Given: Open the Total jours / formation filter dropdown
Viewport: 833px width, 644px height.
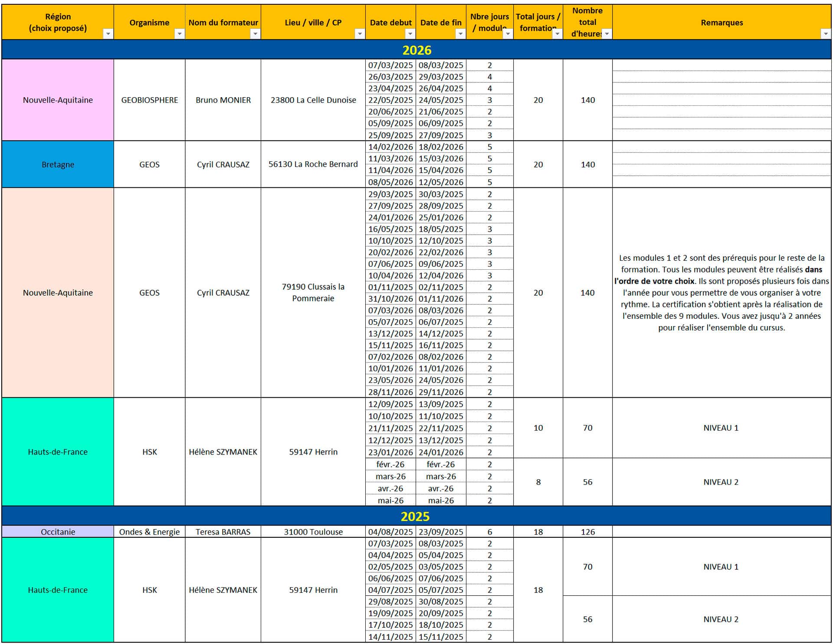Looking at the screenshot, I should (x=557, y=34).
